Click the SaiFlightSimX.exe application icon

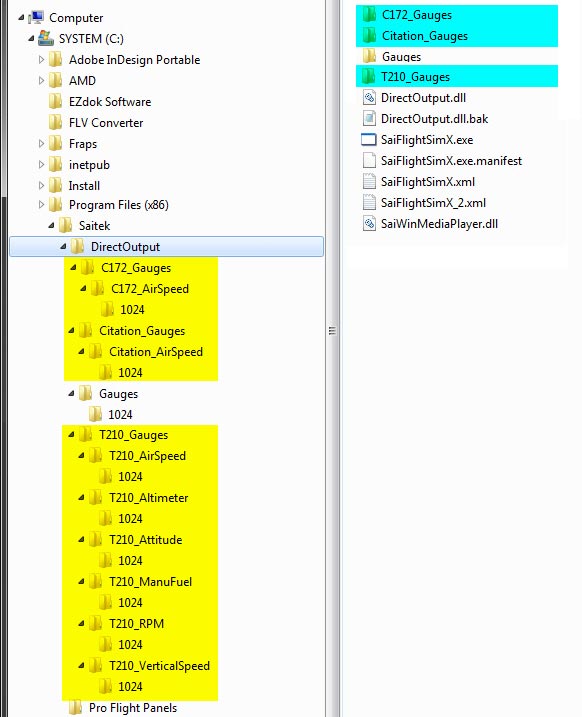point(369,139)
